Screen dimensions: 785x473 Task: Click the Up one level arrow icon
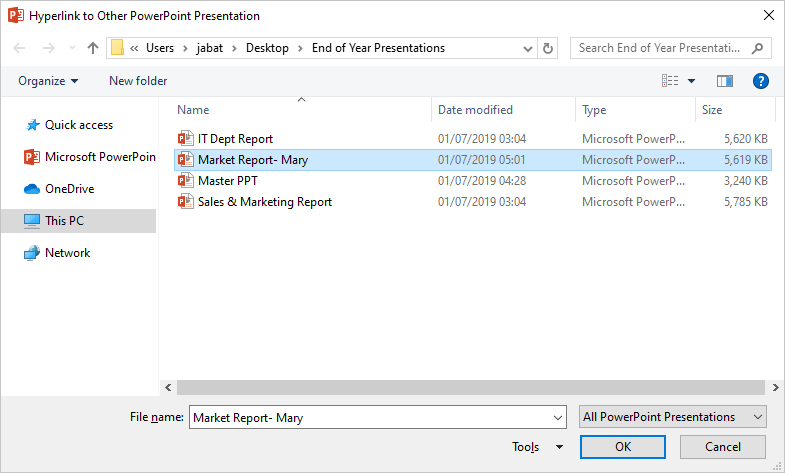point(93,48)
